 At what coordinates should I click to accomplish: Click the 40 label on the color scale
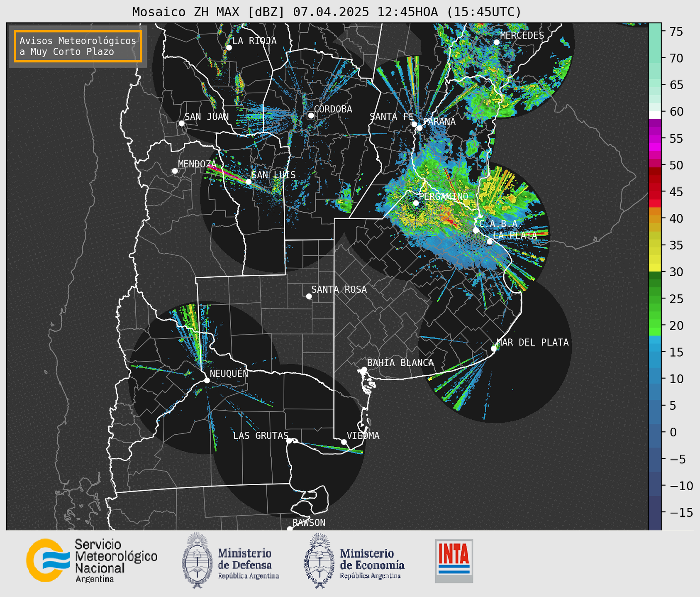point(676,219)
